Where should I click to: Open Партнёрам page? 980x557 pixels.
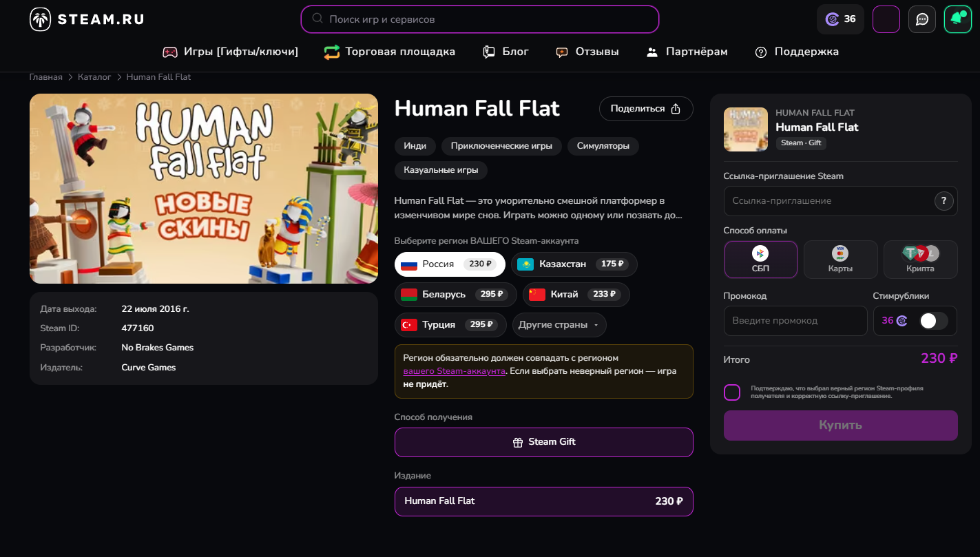point(687,52)
